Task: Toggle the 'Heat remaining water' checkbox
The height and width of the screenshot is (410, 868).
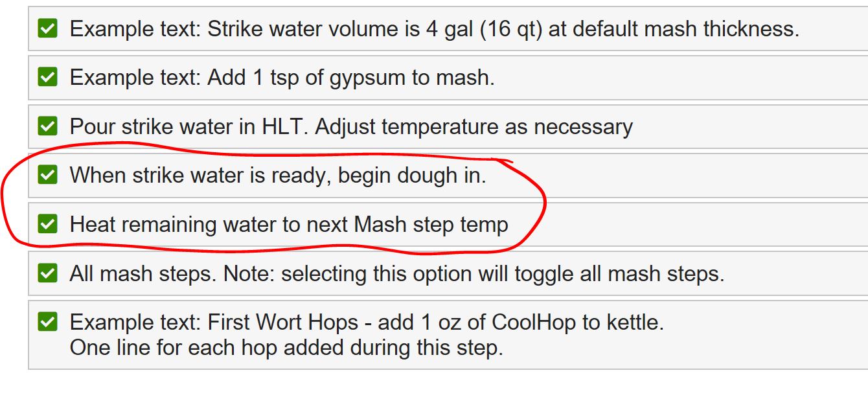Action: click(47, 224)
